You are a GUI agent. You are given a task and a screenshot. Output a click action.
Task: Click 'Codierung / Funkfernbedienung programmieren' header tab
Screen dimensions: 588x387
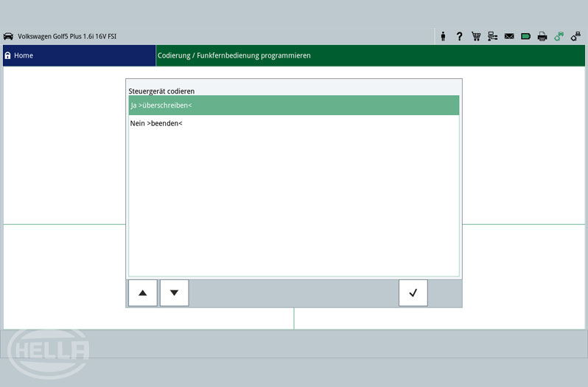pos(234,55)
